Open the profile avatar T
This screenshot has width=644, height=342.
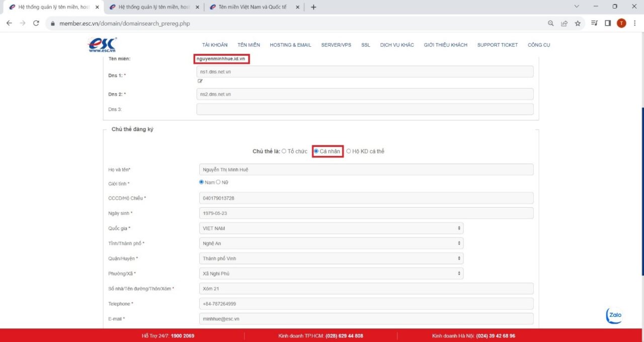pyautogui.click(x=621, y=23)
